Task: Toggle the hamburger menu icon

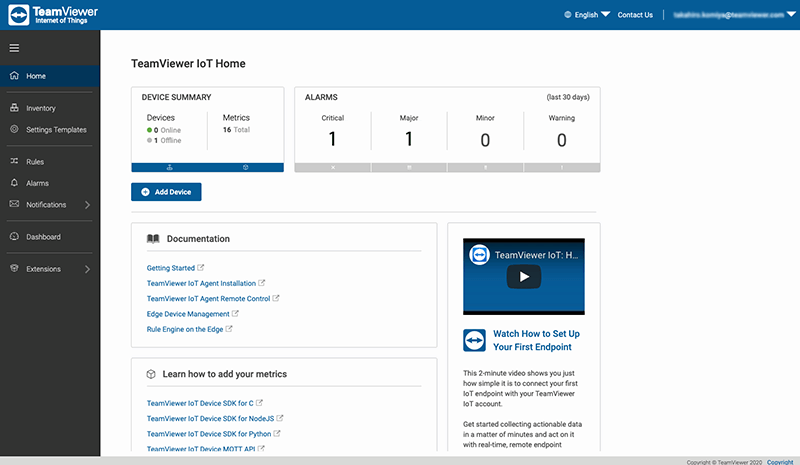Action: (x=14, y=48)
